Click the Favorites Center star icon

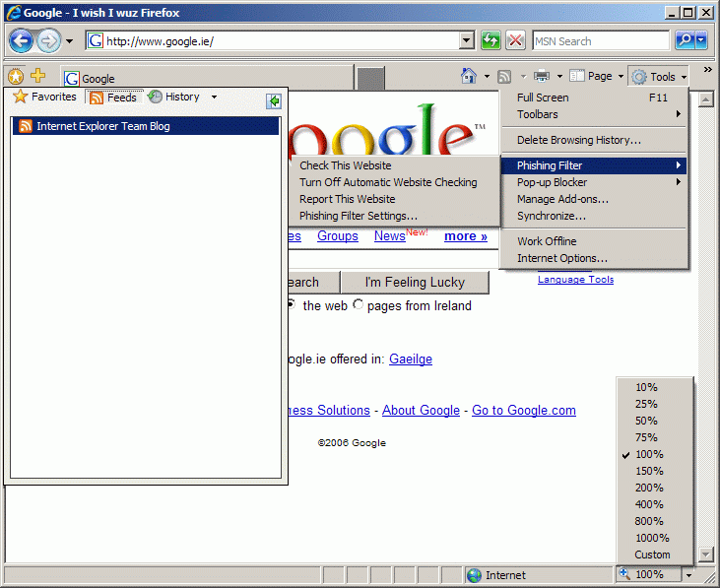coord(16,77)
